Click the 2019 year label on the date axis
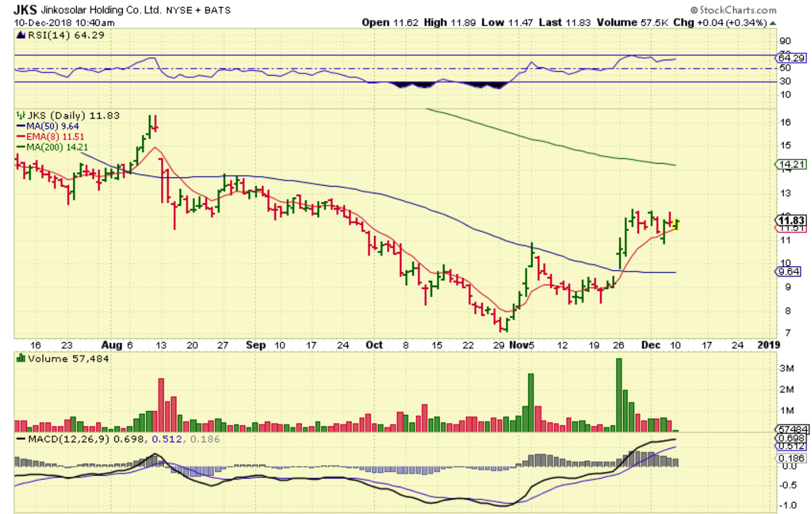The width and height of the screenshot is (812, 514). point(769,345)
